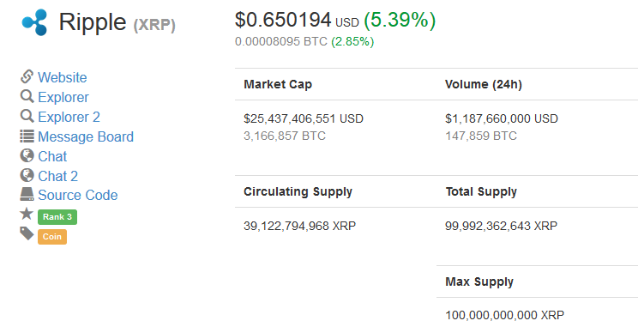Click the Ripple logo icon
The height and width of the screenshot is (333, 644).
pyautogui.click(x=34, y=22)
